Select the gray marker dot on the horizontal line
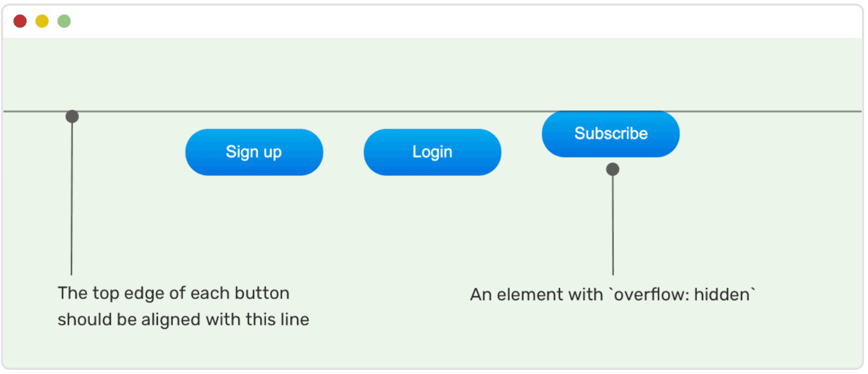The width and height of the screenshot is (868, 374). (72, 117)
